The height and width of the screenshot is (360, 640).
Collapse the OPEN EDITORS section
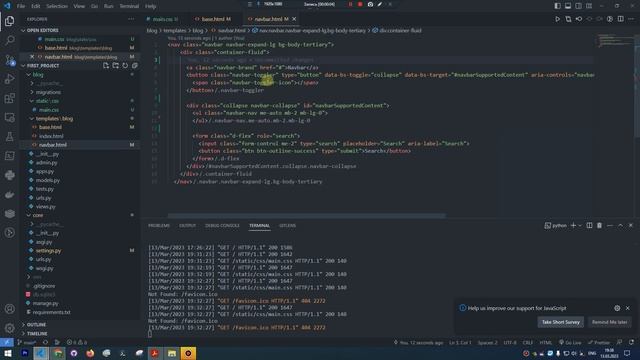[x=79, y=30]
